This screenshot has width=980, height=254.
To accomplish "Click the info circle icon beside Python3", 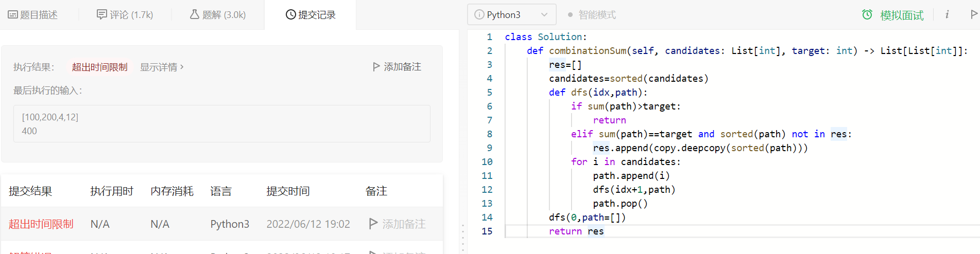I will [x=479, y=15].
